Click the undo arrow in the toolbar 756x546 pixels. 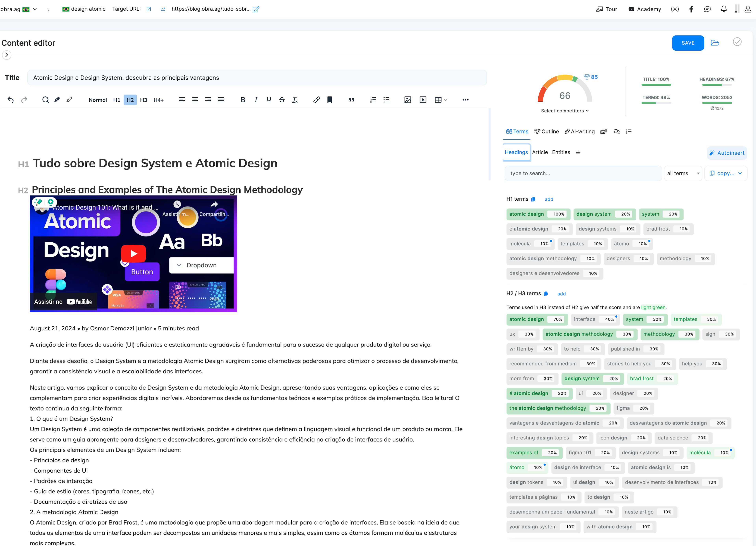click(x=10, y=100)
